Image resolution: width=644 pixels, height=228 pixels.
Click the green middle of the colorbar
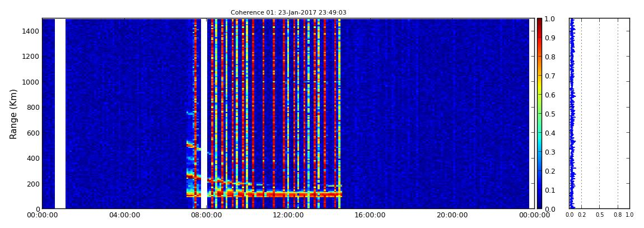tap(539, 114)
